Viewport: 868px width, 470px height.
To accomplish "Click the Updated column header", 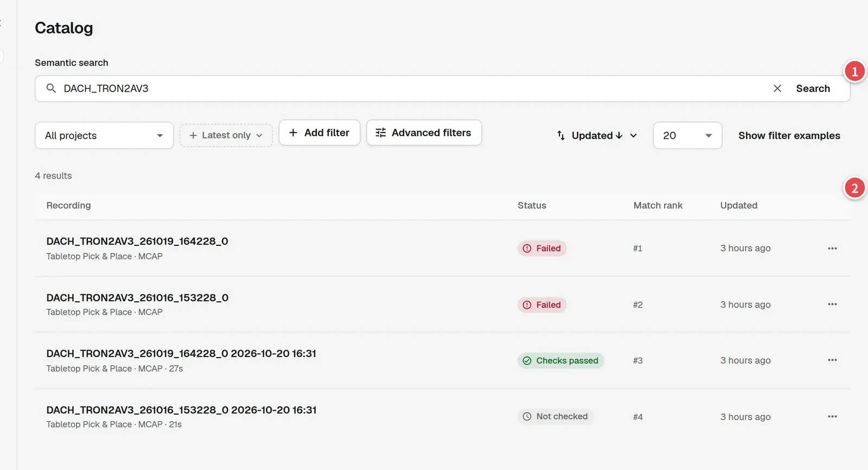I will tap(738, 205).
